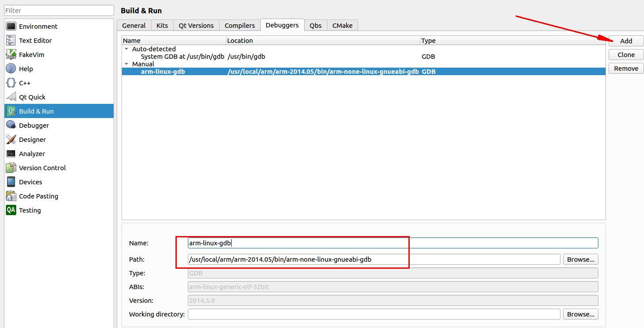Open Debugger settings bug icon

tap(11, 126)
